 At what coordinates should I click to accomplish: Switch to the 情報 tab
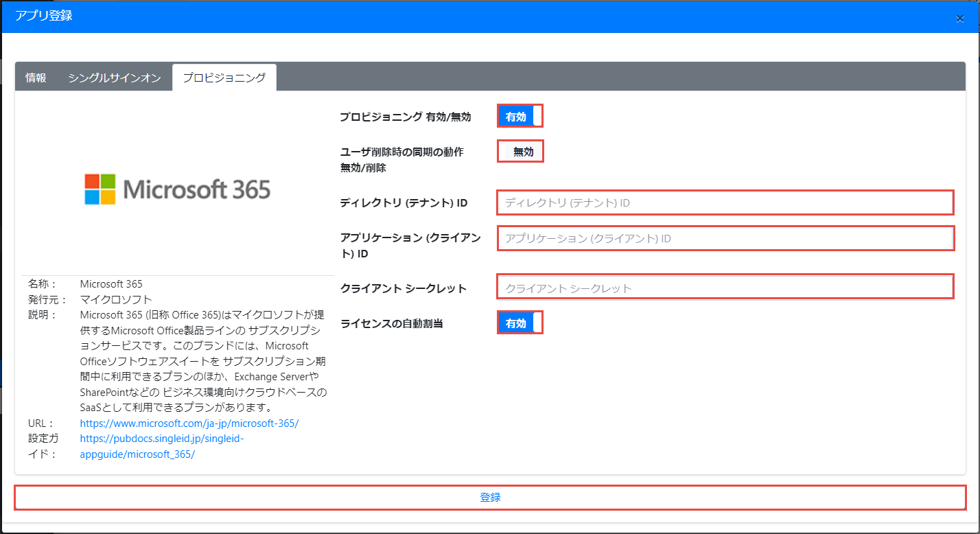click(36, 78)
